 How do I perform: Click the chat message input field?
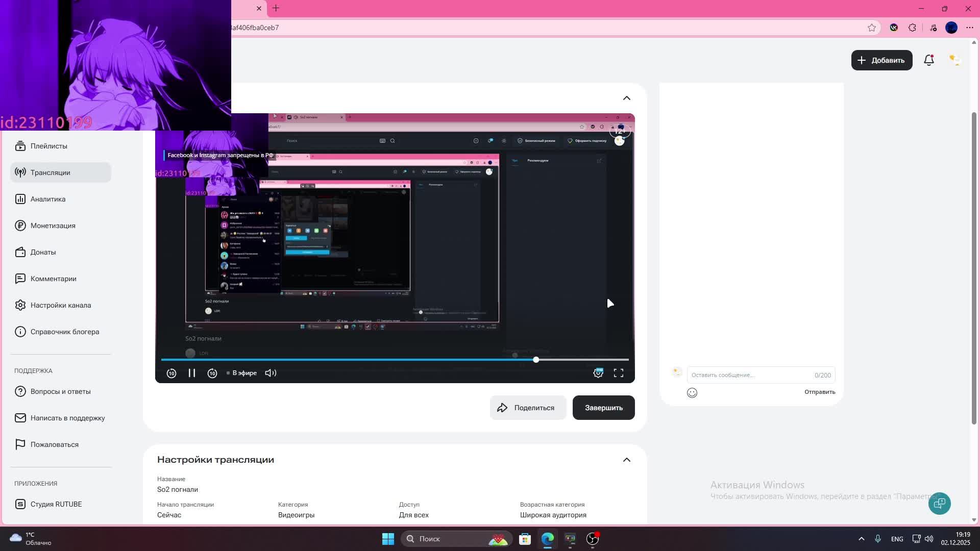750,375
